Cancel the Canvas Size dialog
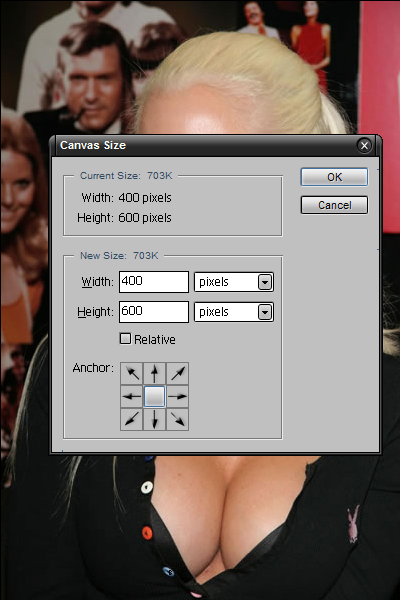 coord(334,205)
